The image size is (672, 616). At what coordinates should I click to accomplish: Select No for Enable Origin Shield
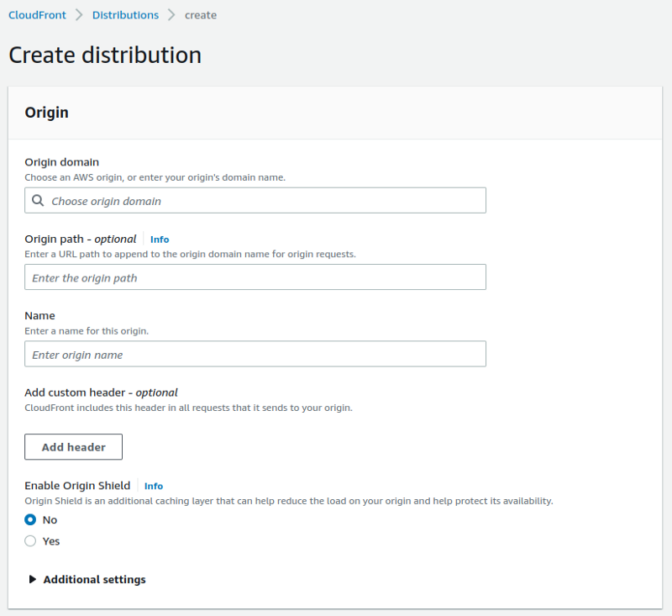click(x=31, y=520)
